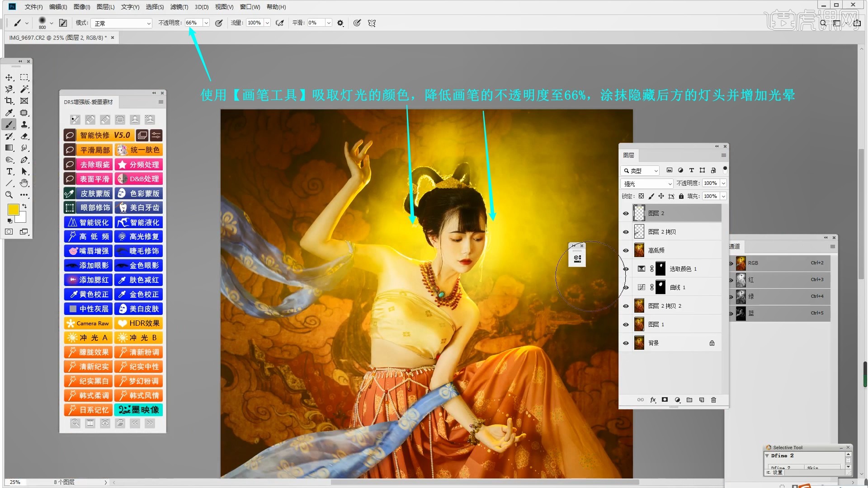The width and height of the screenshot is (868, 488).
Task: Select the Hand tool
Action: click(24, 183)
